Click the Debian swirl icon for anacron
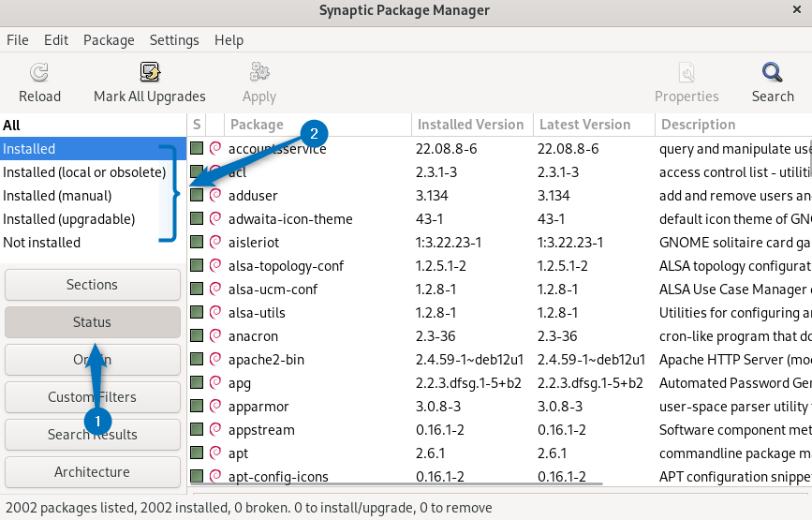Screen dimensions: 812x520 215,336
